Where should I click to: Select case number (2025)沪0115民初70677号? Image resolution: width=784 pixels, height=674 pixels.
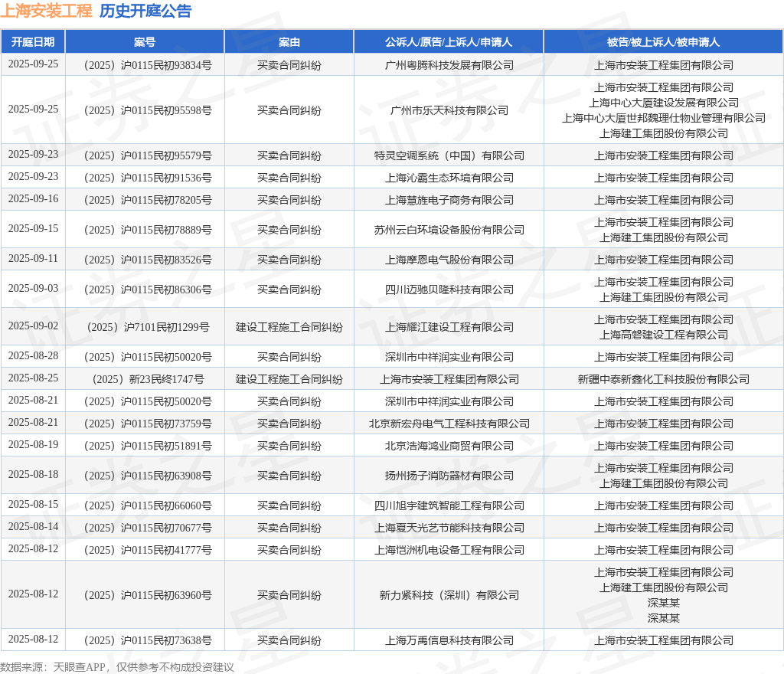coord(148,528)
